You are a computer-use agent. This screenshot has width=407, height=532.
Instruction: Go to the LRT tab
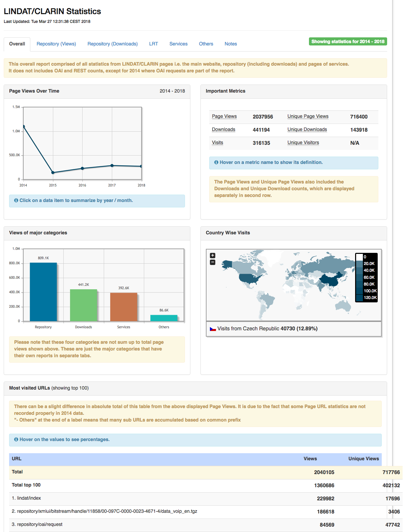pos(154,44)
